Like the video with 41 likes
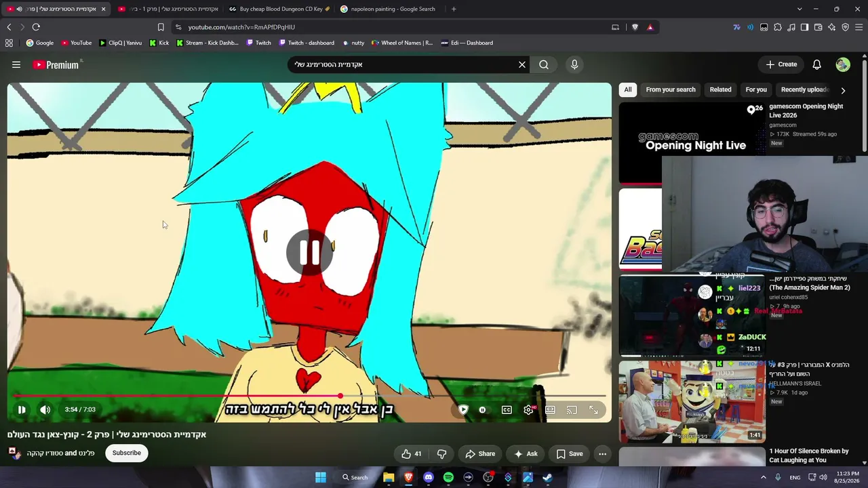Viewport: 868px width, 488px height. tap(412, 453)
